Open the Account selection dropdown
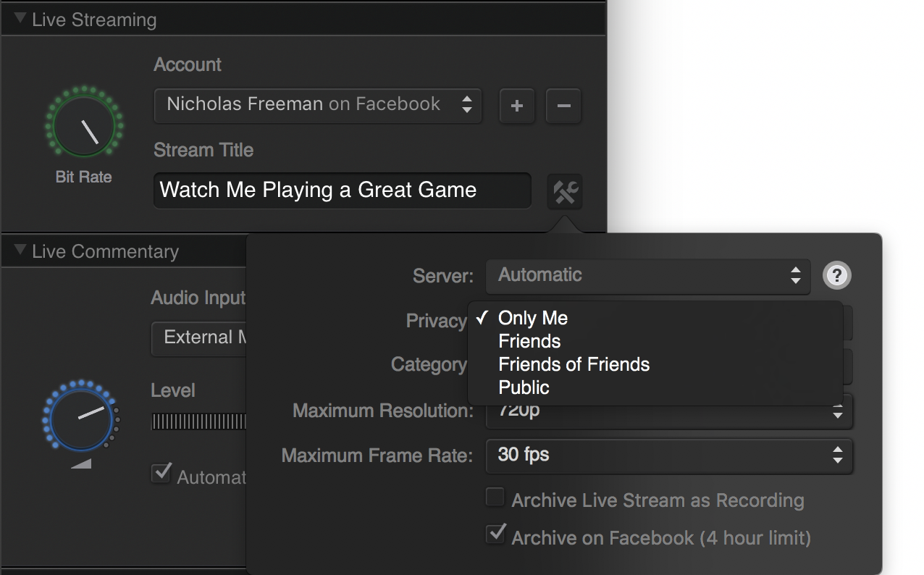924x575 pixels. pyautogui.click(x=317, y=104)
